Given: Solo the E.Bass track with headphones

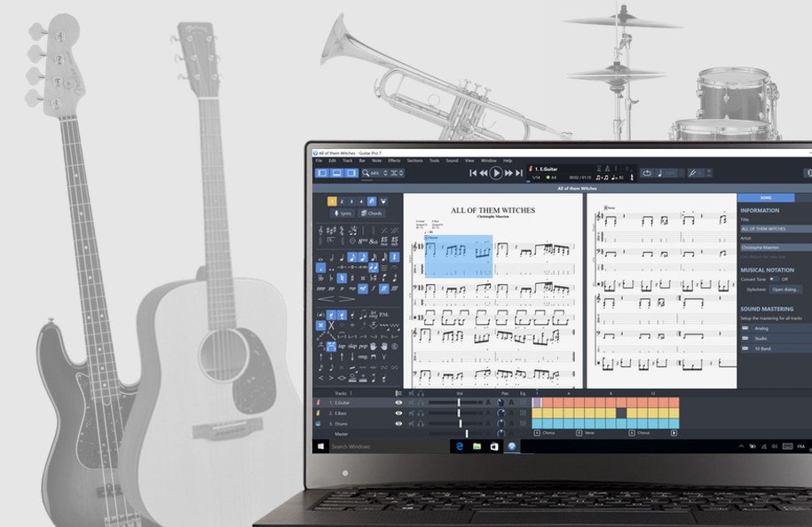Looking at the screenshot, I should pyautogui.click(x=421, y=413).
